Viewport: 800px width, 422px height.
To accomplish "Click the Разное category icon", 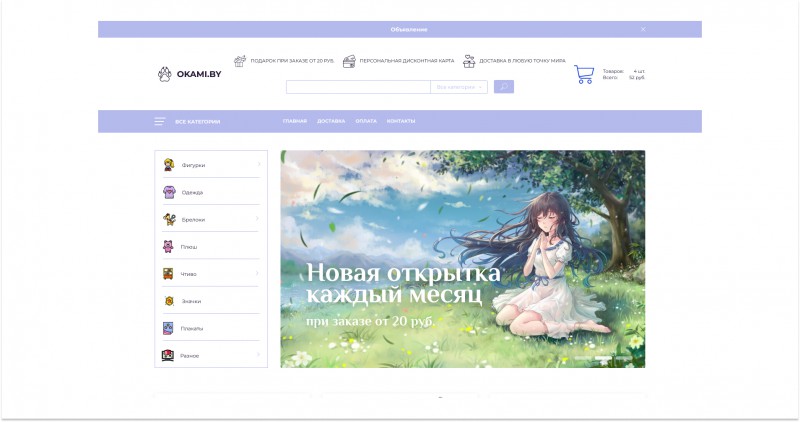I will [x=168, y=356].
